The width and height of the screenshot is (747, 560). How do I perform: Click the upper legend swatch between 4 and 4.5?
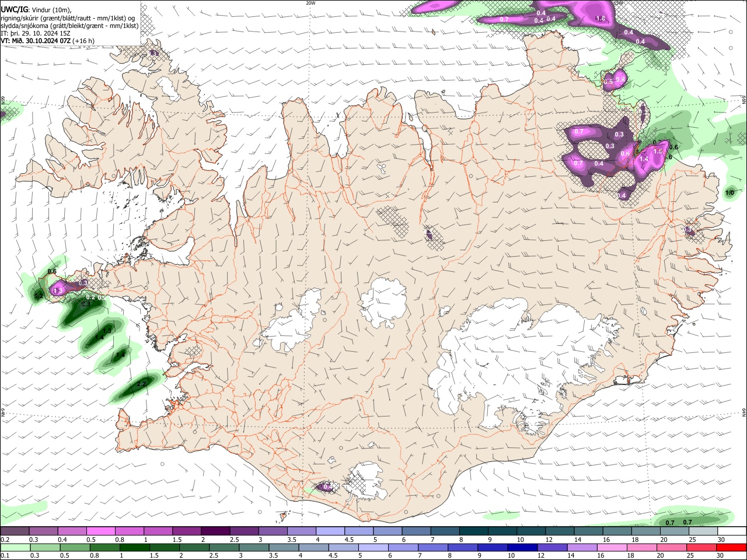[330, 531]
